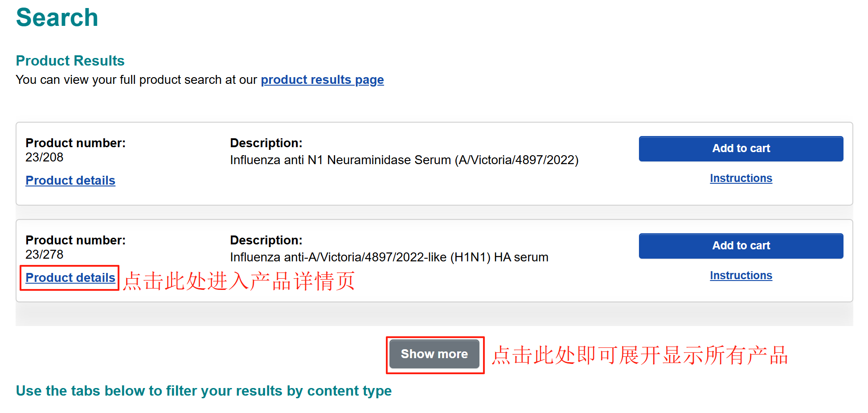The height and width of the screenshot is (413, 868).
Task: Click the Search page heading
Action: click(x=57, y=18)
